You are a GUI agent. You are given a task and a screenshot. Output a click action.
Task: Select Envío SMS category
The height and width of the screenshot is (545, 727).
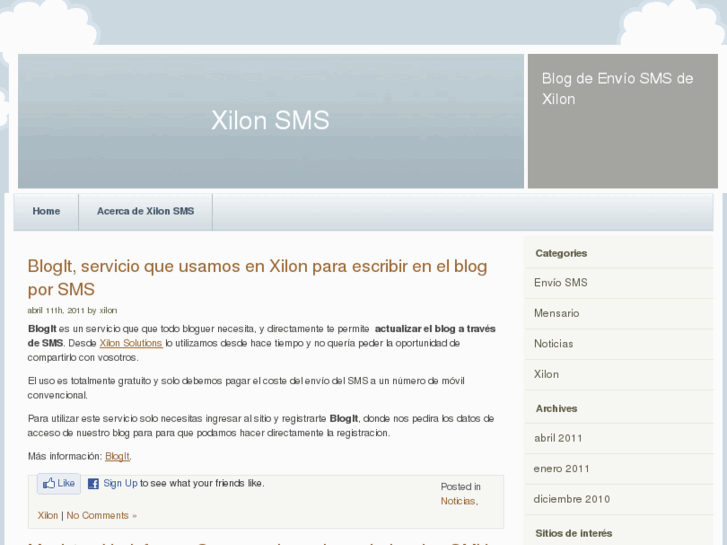561,282
